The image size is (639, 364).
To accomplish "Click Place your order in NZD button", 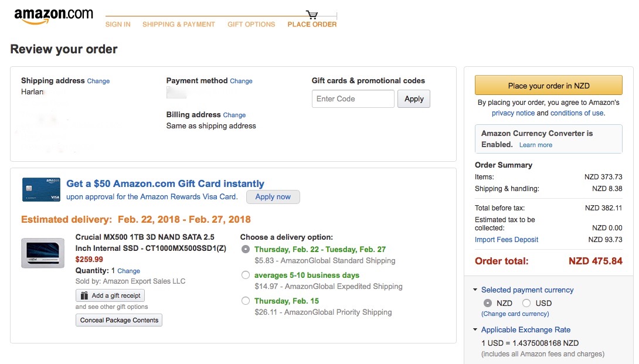I will click(x=549, y=86).
